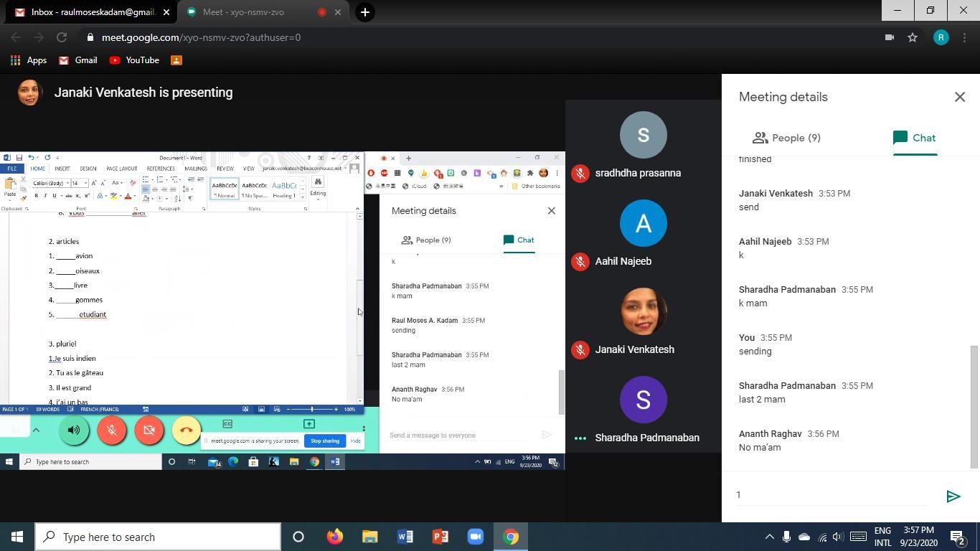Toggle Bold in the shared Word ribbon
The image size is (980, 551).
pyautogui.click(x=37, y=196)
